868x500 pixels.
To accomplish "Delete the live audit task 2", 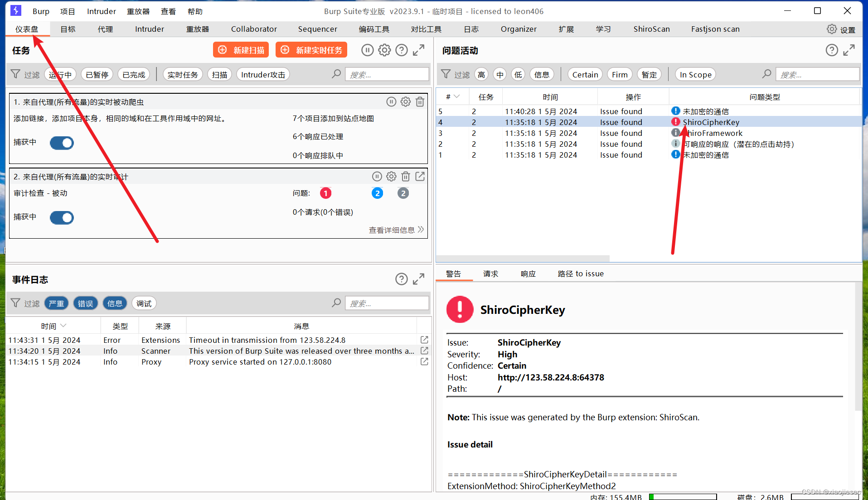I will (406, 177).
